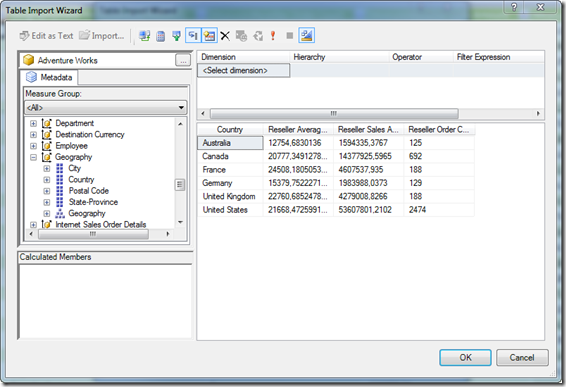
Task: Click the Add Calculated Member calculator icon
Action: (x=161, y=36)
